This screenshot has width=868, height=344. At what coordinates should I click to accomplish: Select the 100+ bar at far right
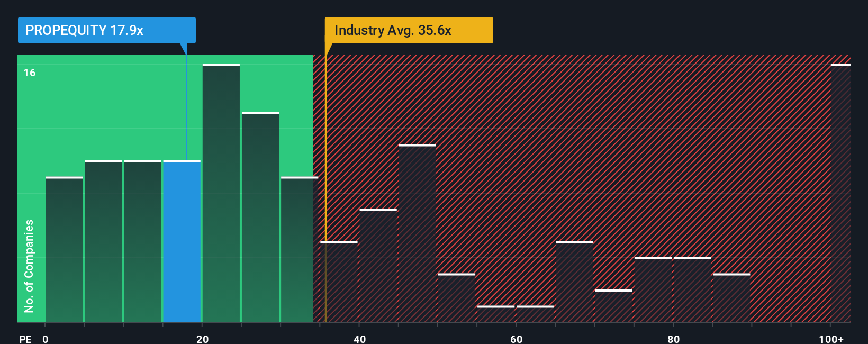pos(841,193)
